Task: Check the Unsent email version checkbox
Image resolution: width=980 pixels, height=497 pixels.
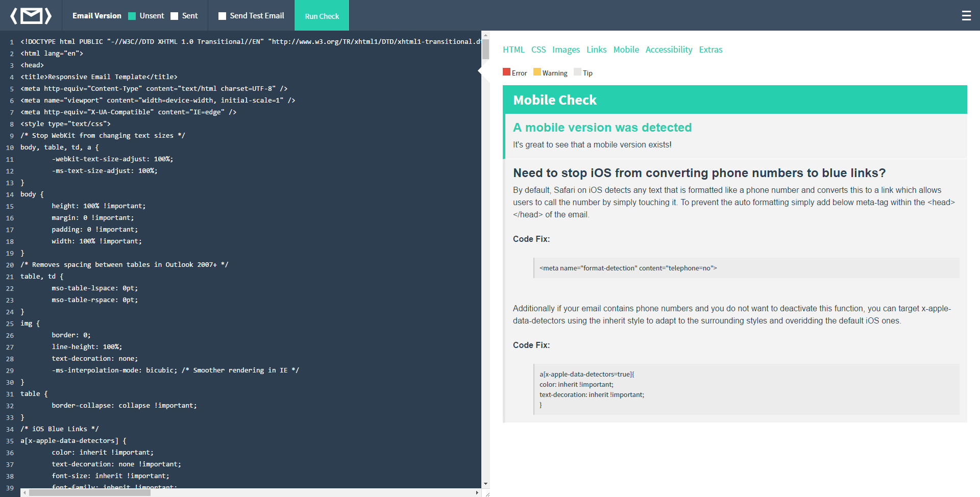Action: pyautogui.click(x=132, y=16)
